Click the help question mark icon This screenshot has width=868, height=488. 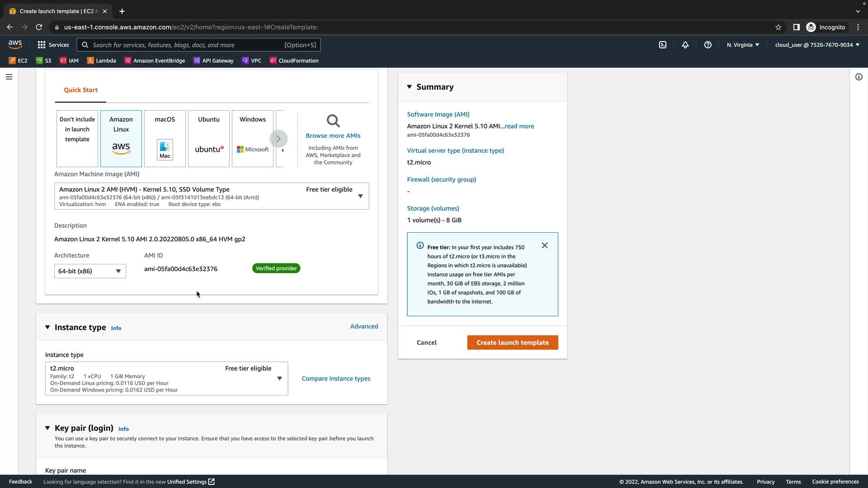click(x=708, y=45)
